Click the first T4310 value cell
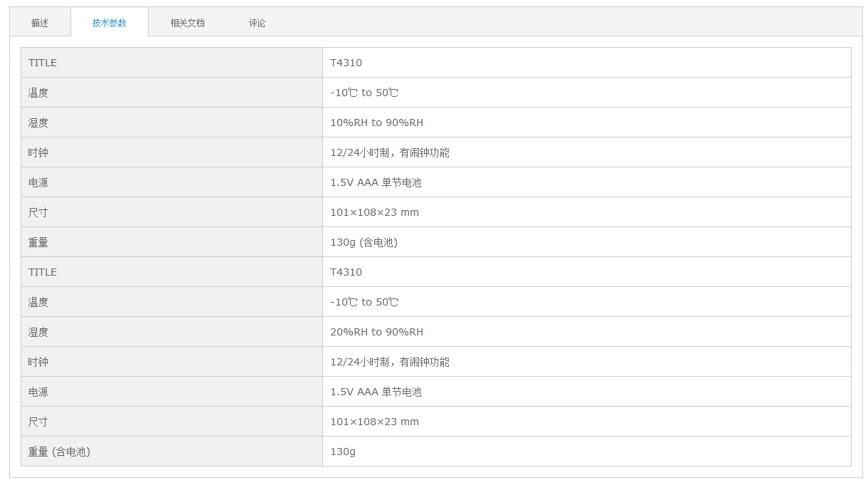Viewport: 868px width, 485px height. tap(587, 63)
